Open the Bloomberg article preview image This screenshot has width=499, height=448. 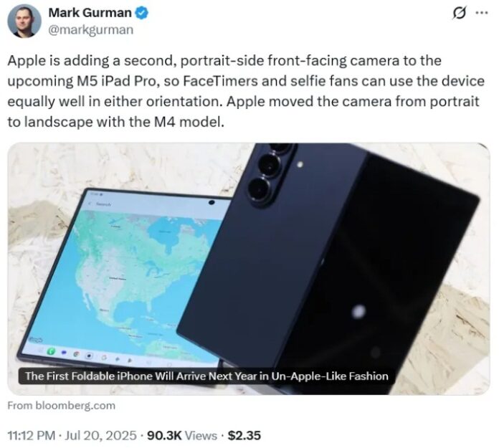[249, 269]
